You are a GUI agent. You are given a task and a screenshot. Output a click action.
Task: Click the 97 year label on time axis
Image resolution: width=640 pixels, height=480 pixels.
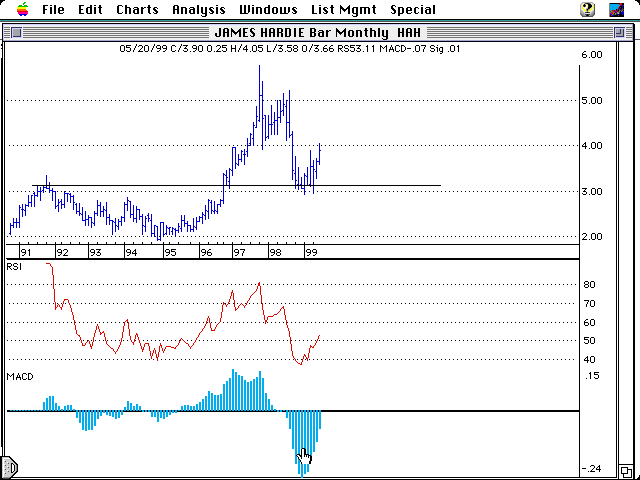pos(239,253)
